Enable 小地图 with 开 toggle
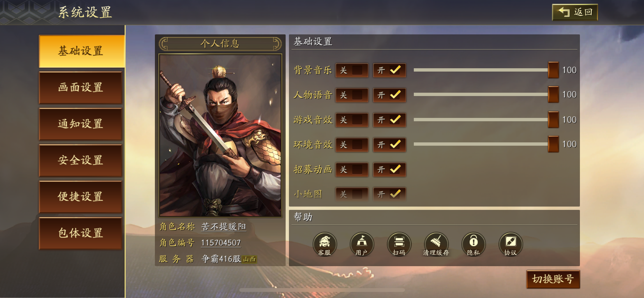This screenshot has height=298, width=644. click(x=389, y=194)
